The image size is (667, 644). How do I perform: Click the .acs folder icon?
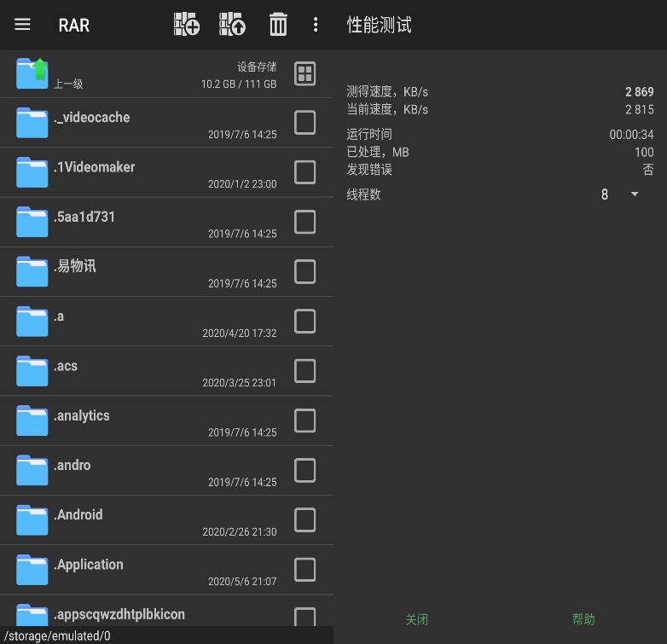[x=32, y=371]
